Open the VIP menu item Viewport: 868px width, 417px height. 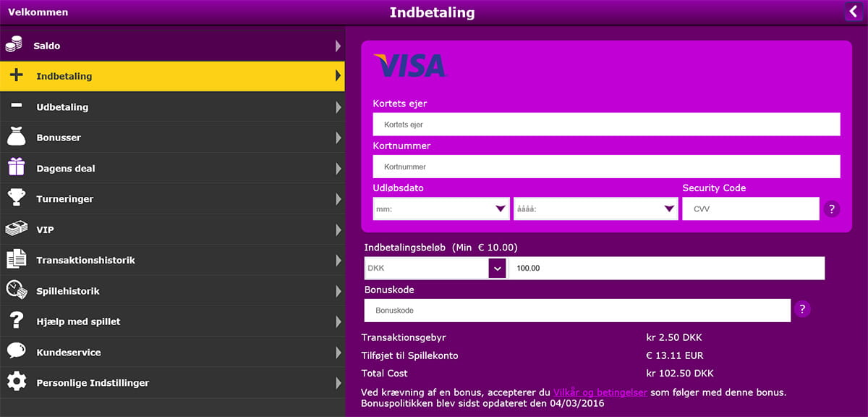click(x=172, y=229)
